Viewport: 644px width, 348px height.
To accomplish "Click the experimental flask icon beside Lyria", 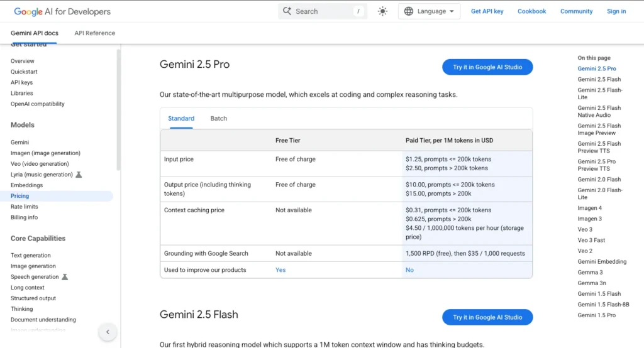I will pyautogui.click(x=79, y=175).
